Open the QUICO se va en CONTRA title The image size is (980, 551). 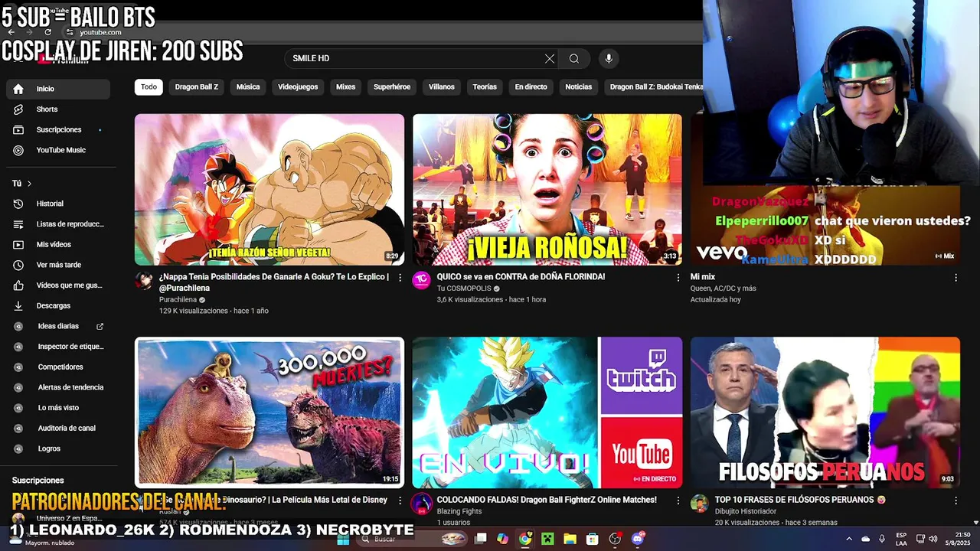tap(521, 277)
